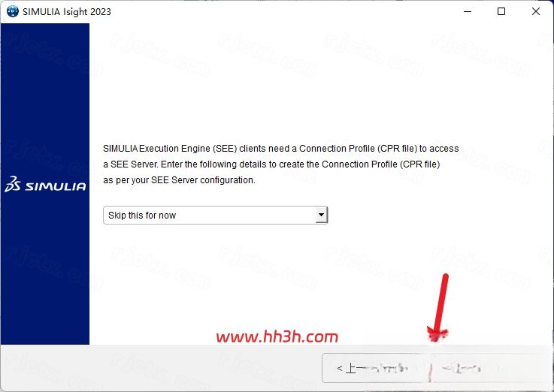Maximize the SIMULIA Isight 2023 window
Viewport: 554px width, 392px height.
coord(501,12)
